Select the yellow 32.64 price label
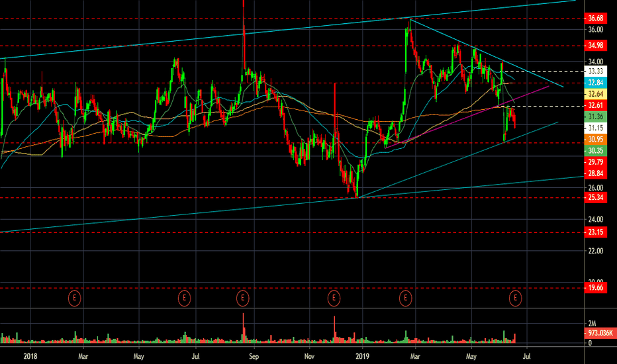 point(596,94)
